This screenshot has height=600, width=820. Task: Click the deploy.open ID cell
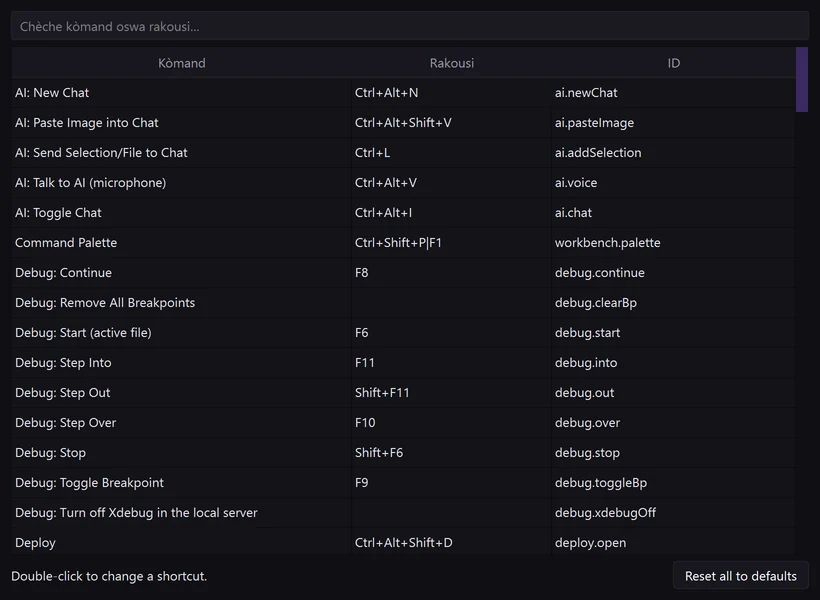coord(674,542)
